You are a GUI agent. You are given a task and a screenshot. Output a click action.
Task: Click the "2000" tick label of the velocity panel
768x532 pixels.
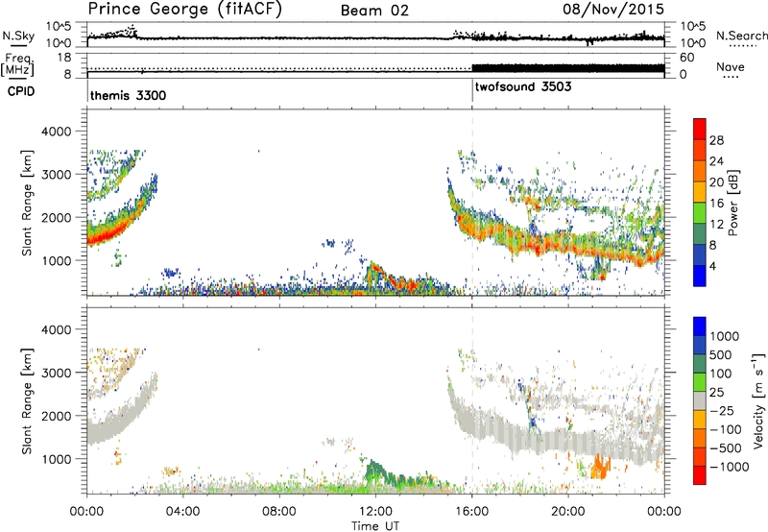click(56, 416)
